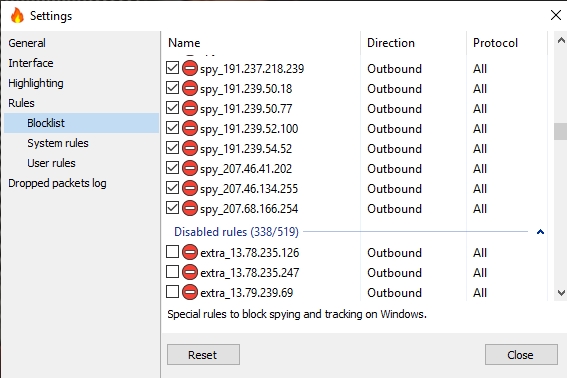Click Outbound direction of extra_13.79.239.69
Image resolution: width=567 pixels, height=378 pixels.
point(395,293)
